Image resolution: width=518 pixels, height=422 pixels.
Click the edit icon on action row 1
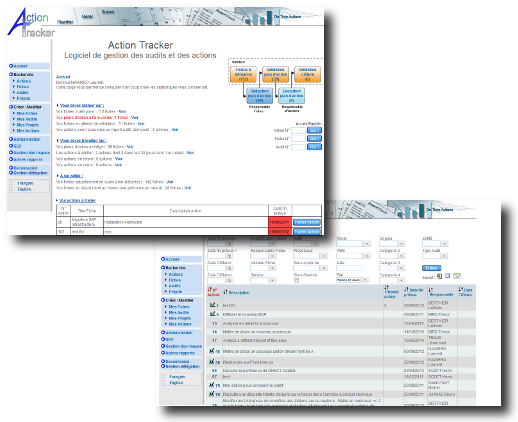click(x=212, y=305)
